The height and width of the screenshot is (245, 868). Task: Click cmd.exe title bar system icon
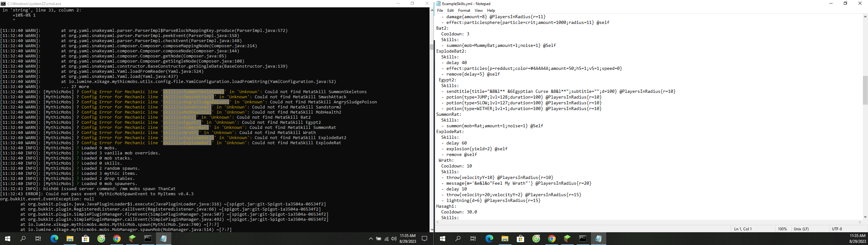(3, 4)
